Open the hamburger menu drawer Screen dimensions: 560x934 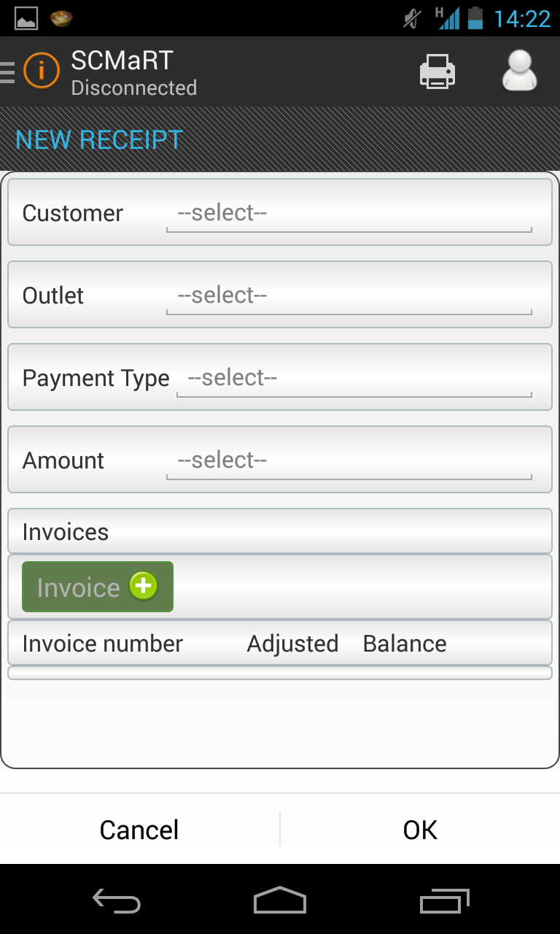coord(7,72)
